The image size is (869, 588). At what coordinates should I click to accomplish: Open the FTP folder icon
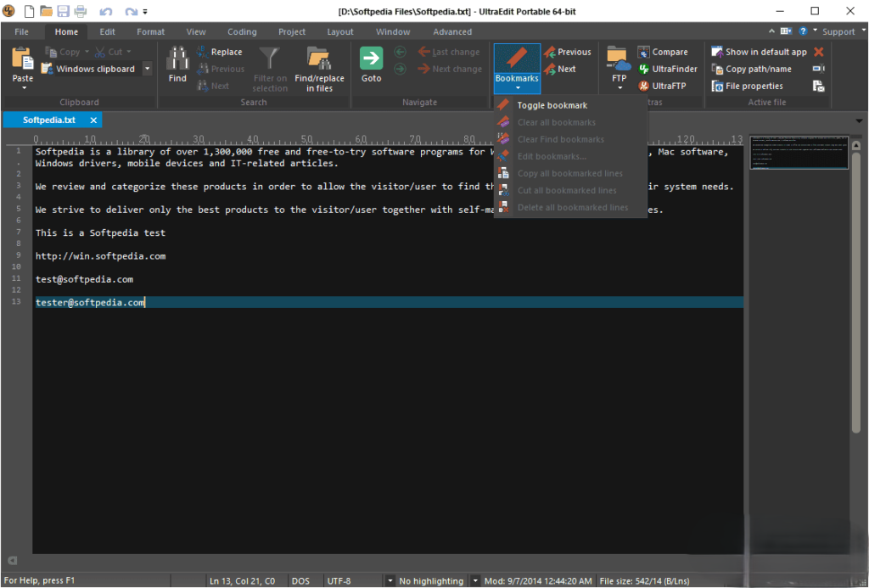[619, 59]
